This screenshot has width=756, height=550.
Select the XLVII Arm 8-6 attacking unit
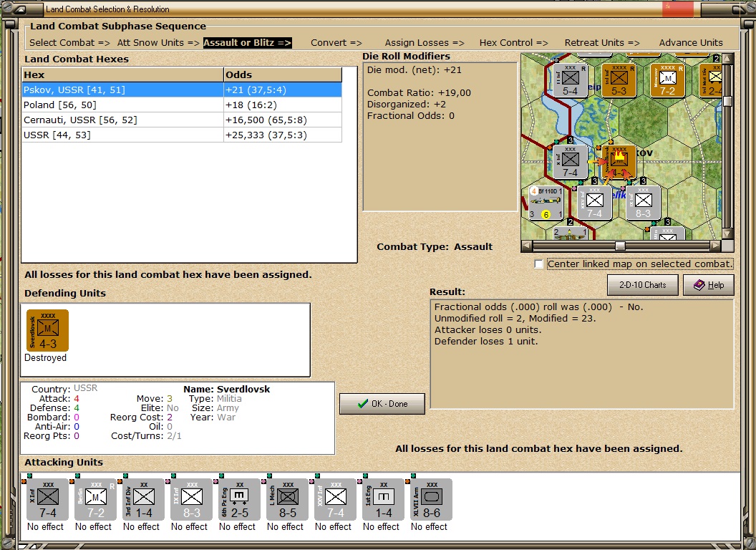tap(430, 501)
